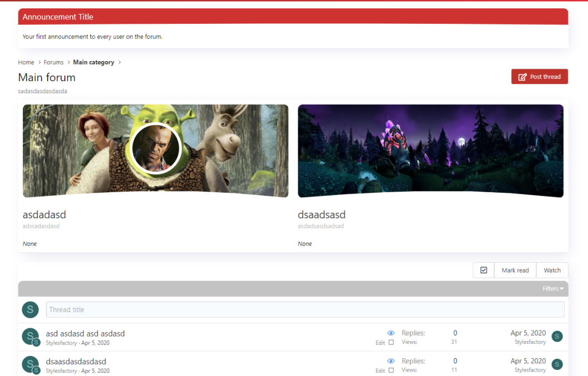Viewport: 588px width, 376px height.
Task: Focus the Thread title input field
Action: [x=305, y=310]
